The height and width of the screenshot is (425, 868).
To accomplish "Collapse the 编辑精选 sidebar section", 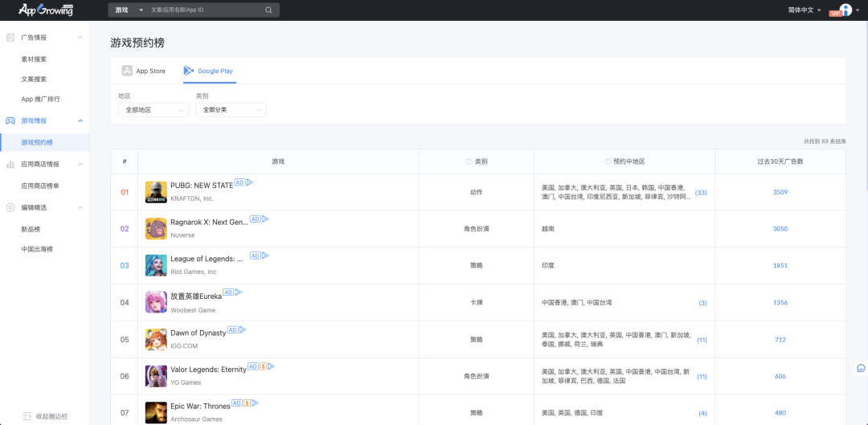I will pyautogui.click(x=80, y=207).
